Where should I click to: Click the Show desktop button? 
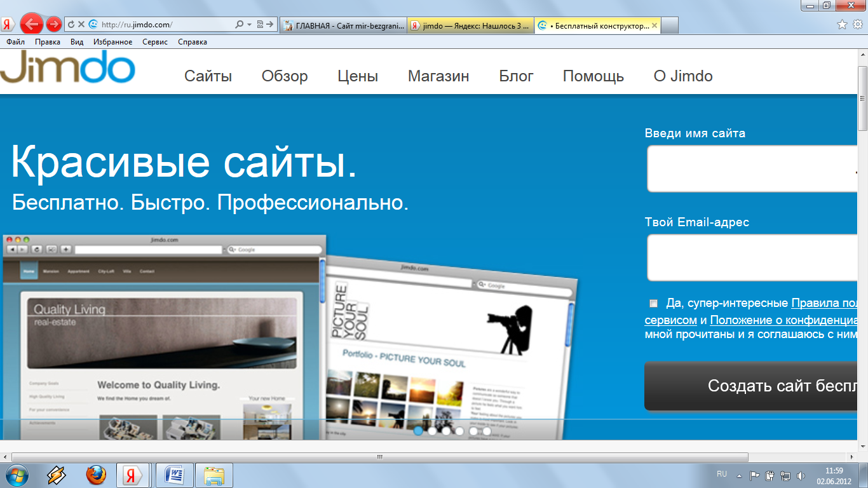[863, 475]
